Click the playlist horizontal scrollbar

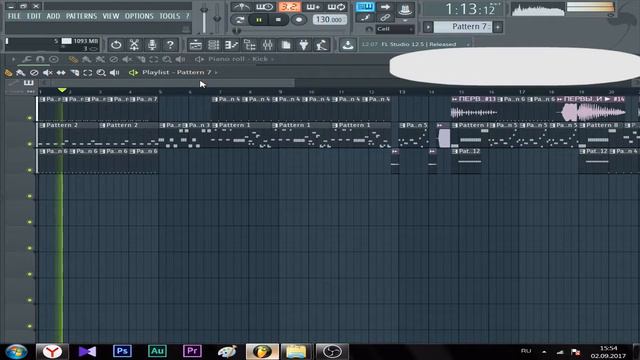172,83
